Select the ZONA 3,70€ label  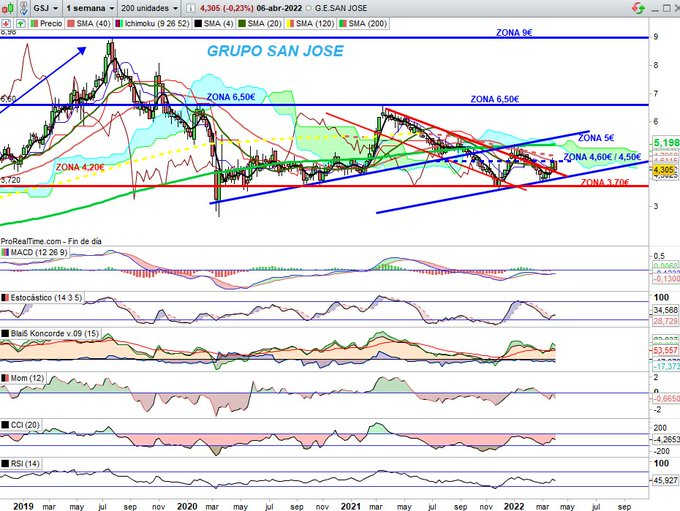605,182
